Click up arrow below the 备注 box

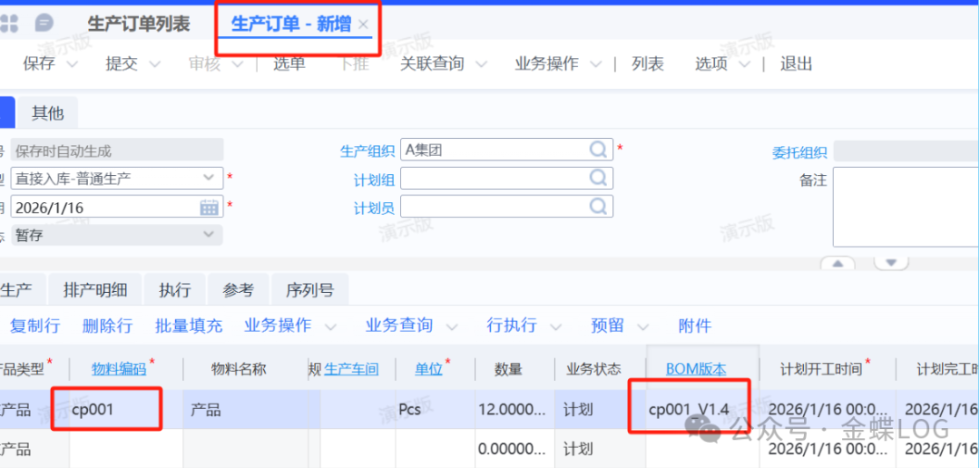[838, 263]
